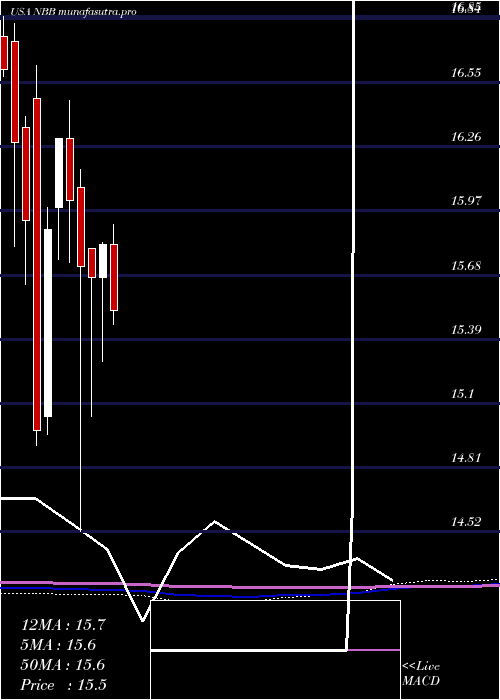
Task: Click the 15.1 price axis label
Action: 462,395
